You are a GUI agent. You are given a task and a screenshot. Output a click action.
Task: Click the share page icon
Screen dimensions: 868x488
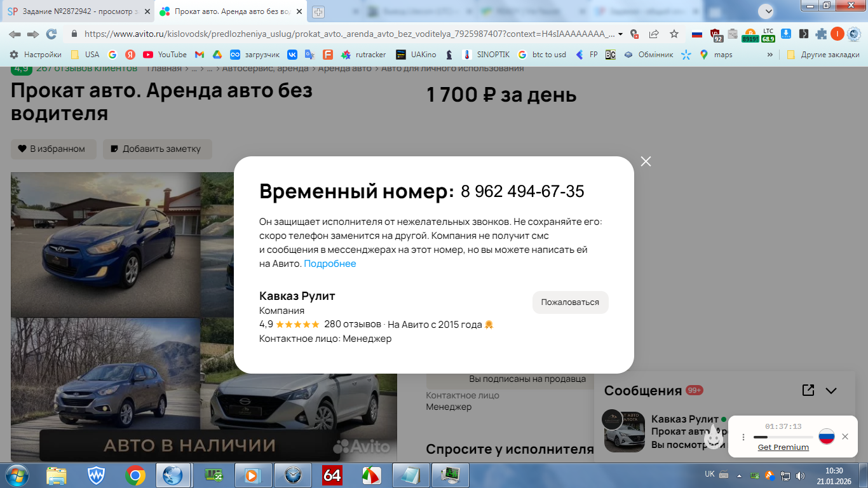coord(654,34)
